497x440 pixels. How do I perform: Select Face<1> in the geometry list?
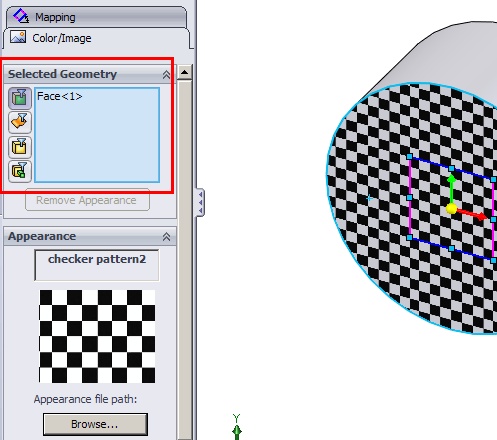[x=60, y=96]
